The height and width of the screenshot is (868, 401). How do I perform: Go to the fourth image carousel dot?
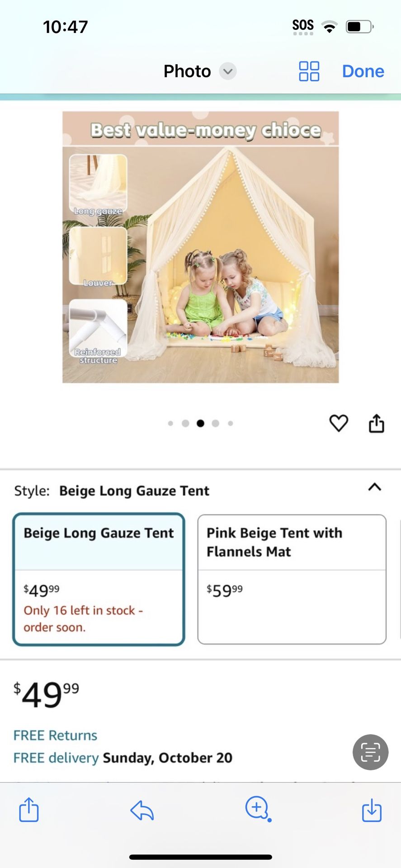(x=216, y=423)
